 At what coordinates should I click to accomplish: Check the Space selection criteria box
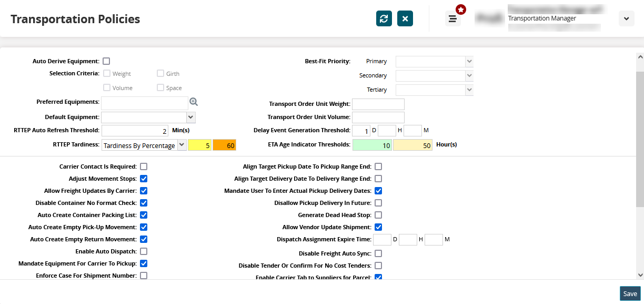pyautogui.click(x=160, y=87)
